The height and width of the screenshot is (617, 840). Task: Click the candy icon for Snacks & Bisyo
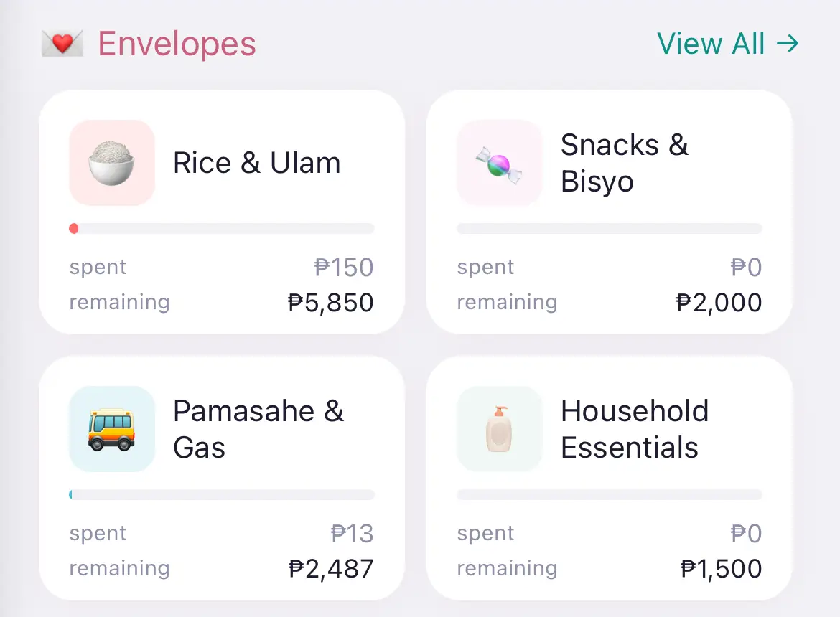coord(499,163)
